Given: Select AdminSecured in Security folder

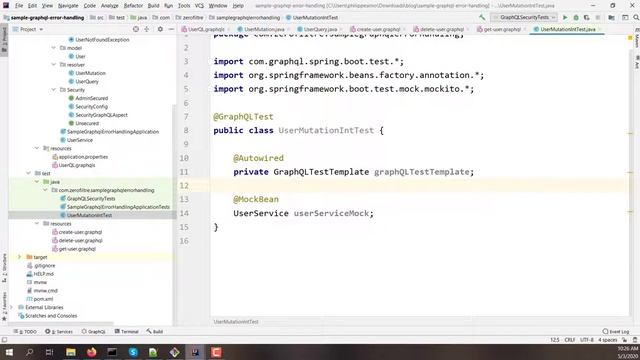Looking at the screenshot, I should coord(91,98).
